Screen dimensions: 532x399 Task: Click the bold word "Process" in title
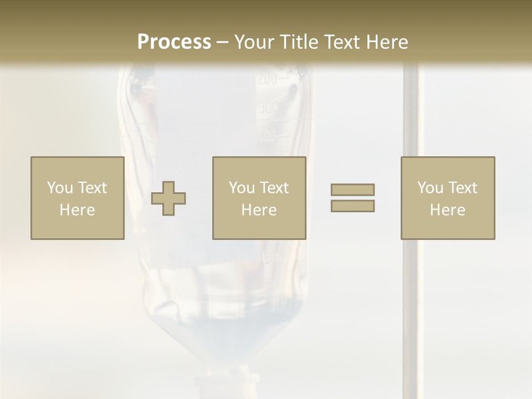[174, 42]
